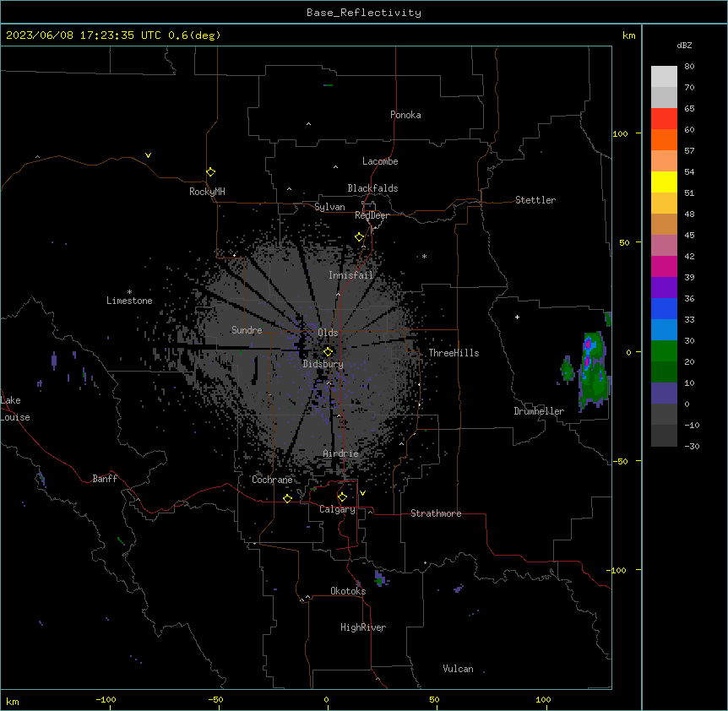Click the brown 48 dBZ legend swatch
Image resolution: width=728 pixels, height=711 pixels.
coord(664,224)
